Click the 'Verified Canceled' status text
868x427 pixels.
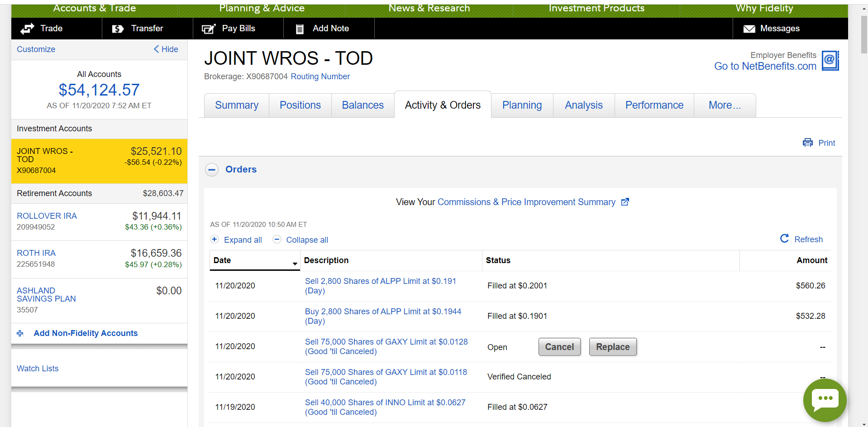(519, 377)
